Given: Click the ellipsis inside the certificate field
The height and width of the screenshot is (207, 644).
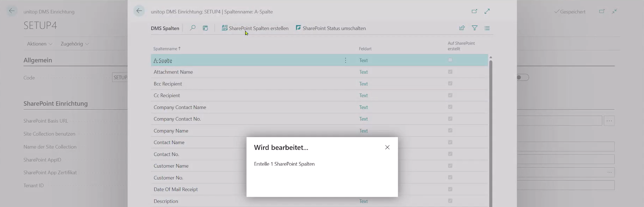Looking at the screenshot, I should [x=610, y=172].
